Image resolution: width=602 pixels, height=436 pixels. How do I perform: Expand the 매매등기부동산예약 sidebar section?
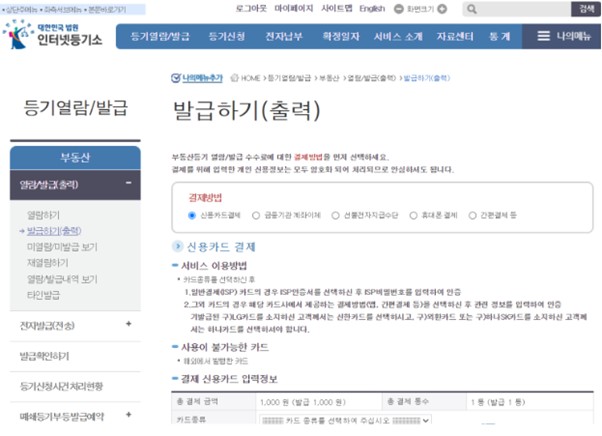click(x=129, y=415)
